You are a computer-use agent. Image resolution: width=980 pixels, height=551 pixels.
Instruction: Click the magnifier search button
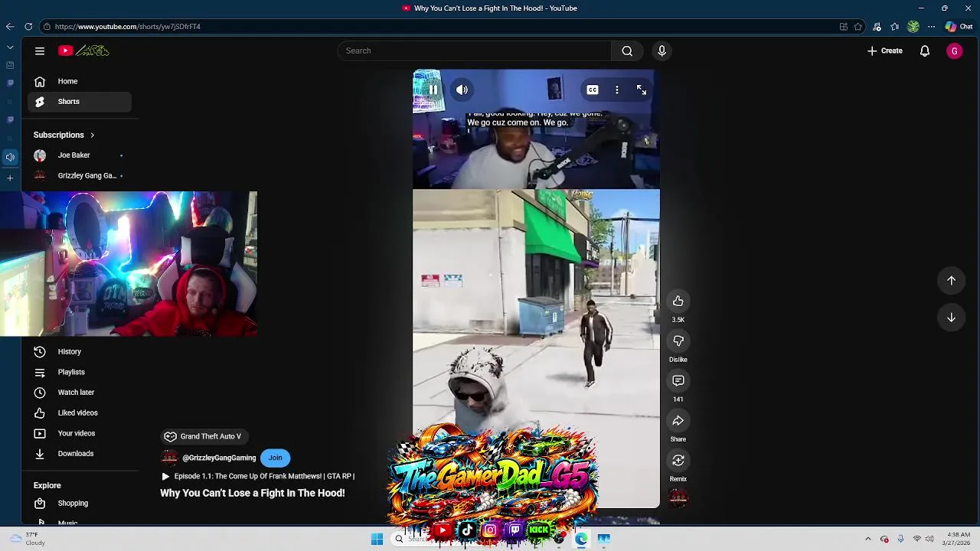627,51
